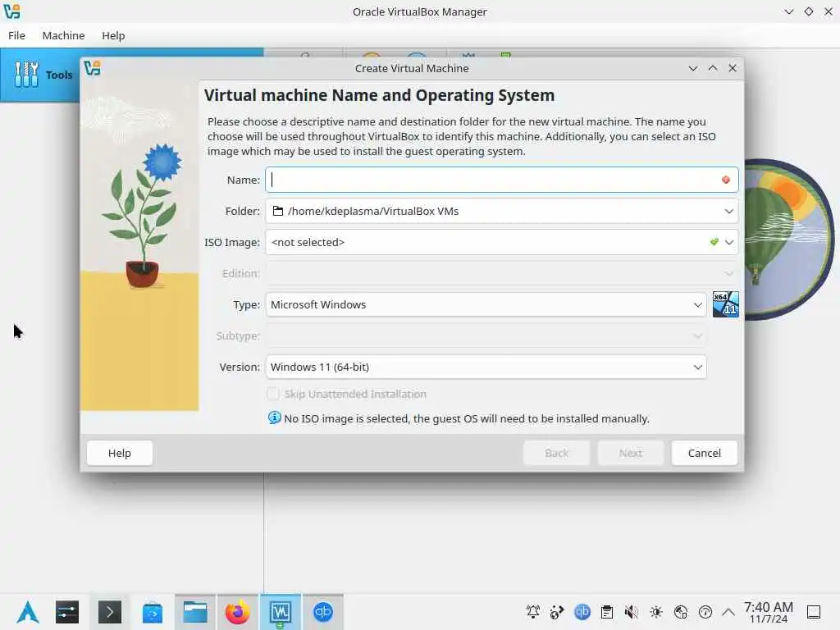Maximize the Create Virtual Machine dialog
Screen dimensions: 840x630
713,68
